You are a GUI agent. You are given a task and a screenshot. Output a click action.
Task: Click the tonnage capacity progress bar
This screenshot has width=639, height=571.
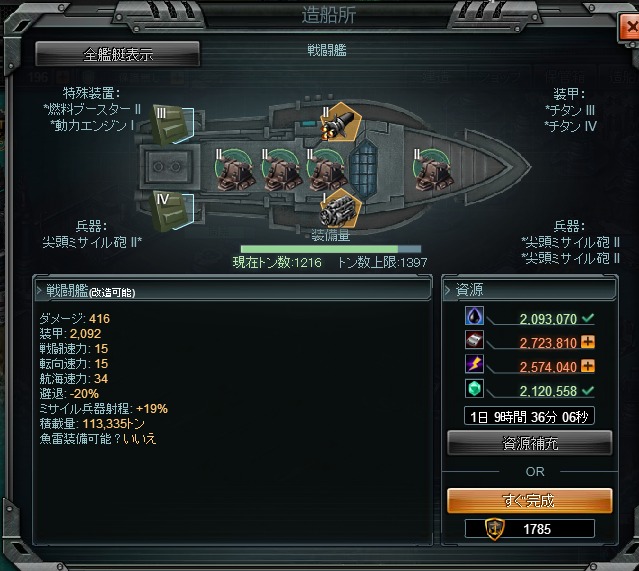click(x=331, y=249)
